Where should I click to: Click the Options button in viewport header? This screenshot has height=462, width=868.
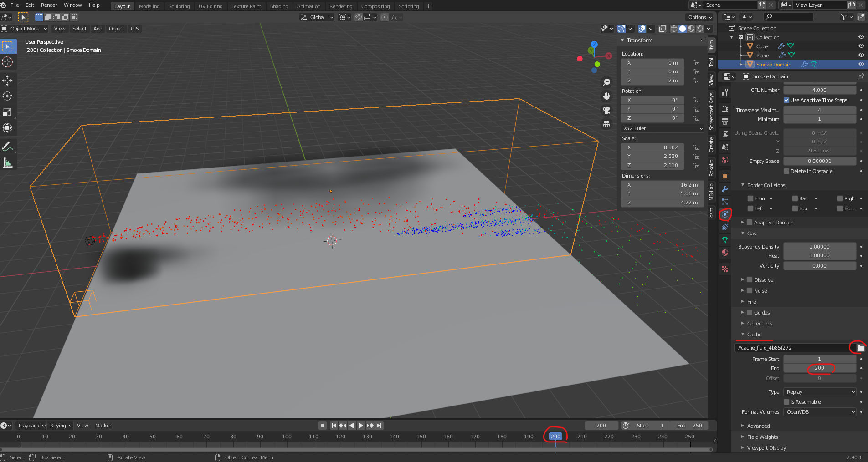[x=700, y=17]
